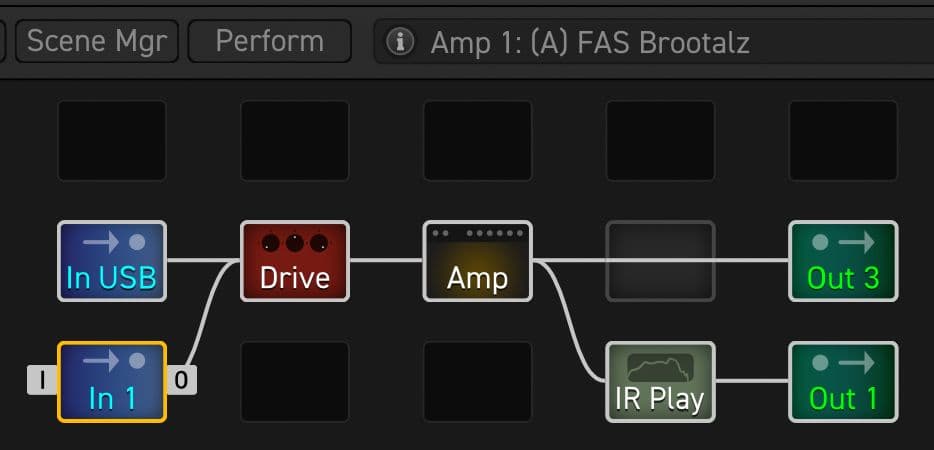Select the Out 3 output block
Viewport: 934px width, 450px height.
843,261
